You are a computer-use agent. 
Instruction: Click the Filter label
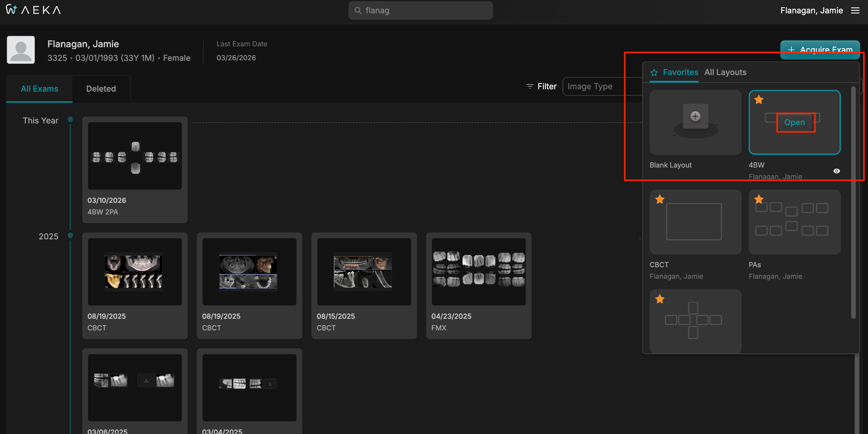pos(547,86)
